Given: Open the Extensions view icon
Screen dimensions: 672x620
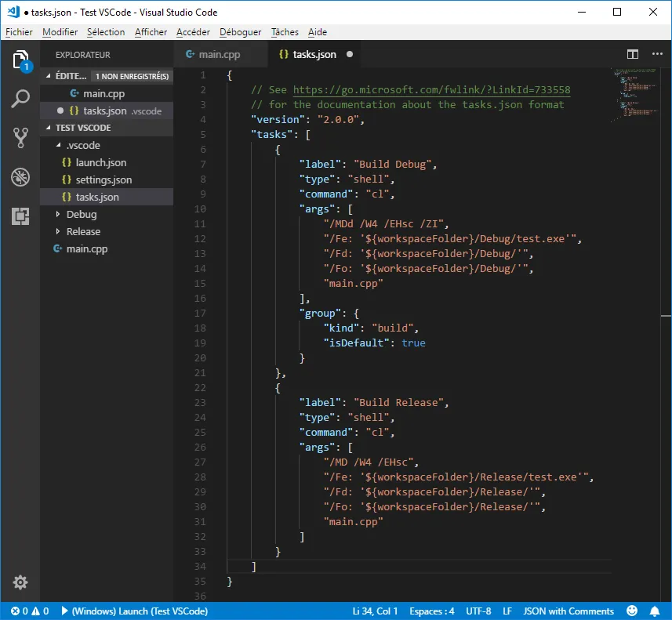Looking at the screenshot, I should tap(20, 216).
